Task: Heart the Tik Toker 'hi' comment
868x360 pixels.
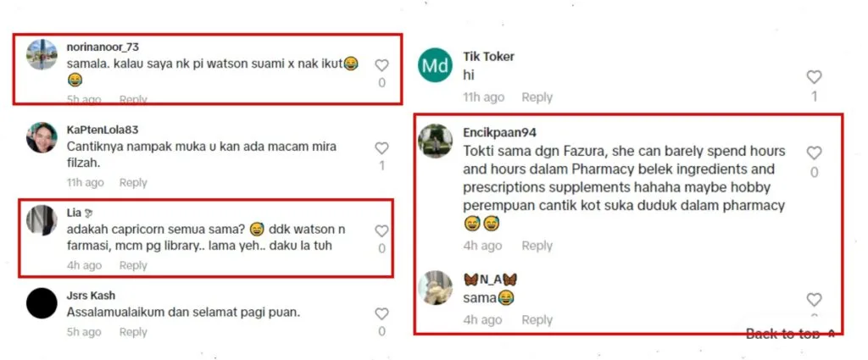Action: (814, 77)
